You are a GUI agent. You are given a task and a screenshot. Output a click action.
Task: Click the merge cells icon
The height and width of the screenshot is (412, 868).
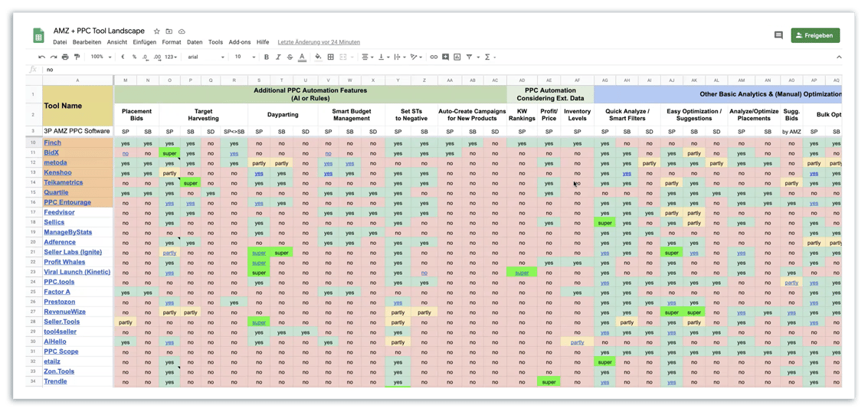tap(342, 57)
